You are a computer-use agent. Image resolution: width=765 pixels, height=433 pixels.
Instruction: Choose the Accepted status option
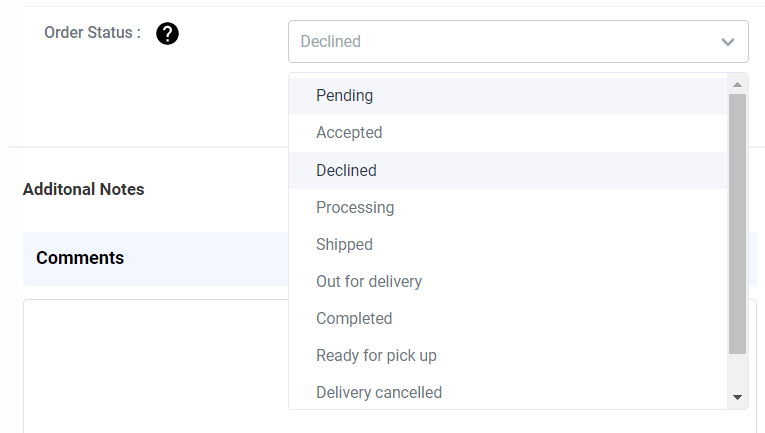(508, 133)
